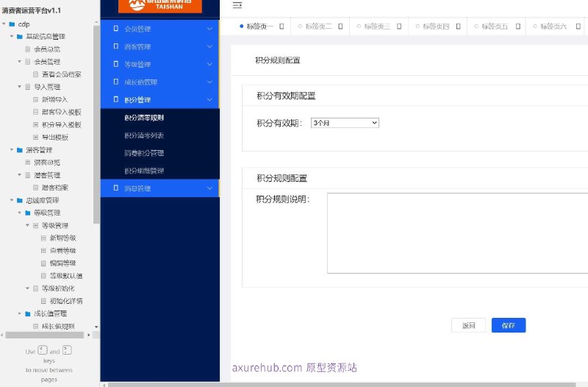588x387 pixels.
Task: Open 积分导入模板 page in tree
Action: [x=62, y=124]
